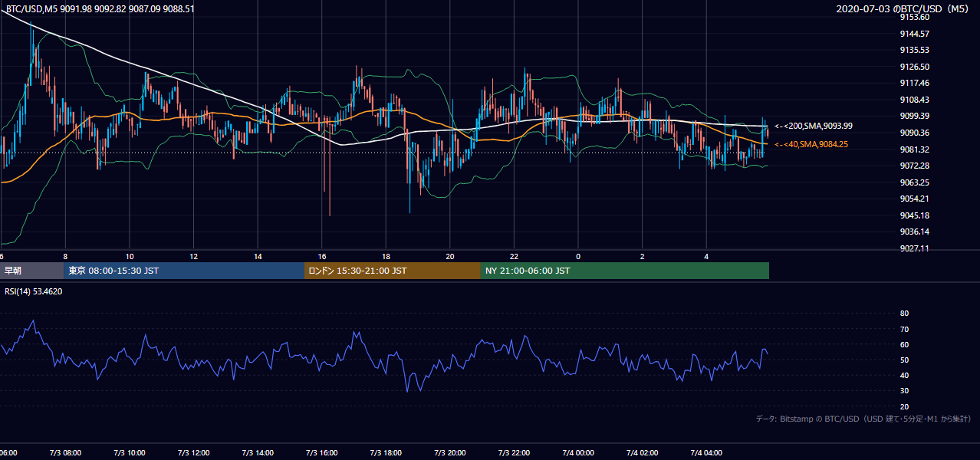This screenshot has height=460, width=980.
Task: Click the 7/3 20:00 date label
Action: [x=450, y=453]
